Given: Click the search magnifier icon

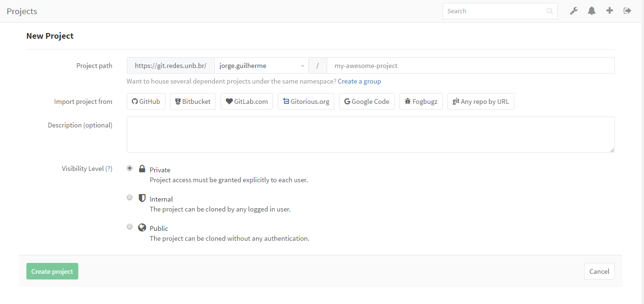Looking at the screenshot, I should (550, 11).
